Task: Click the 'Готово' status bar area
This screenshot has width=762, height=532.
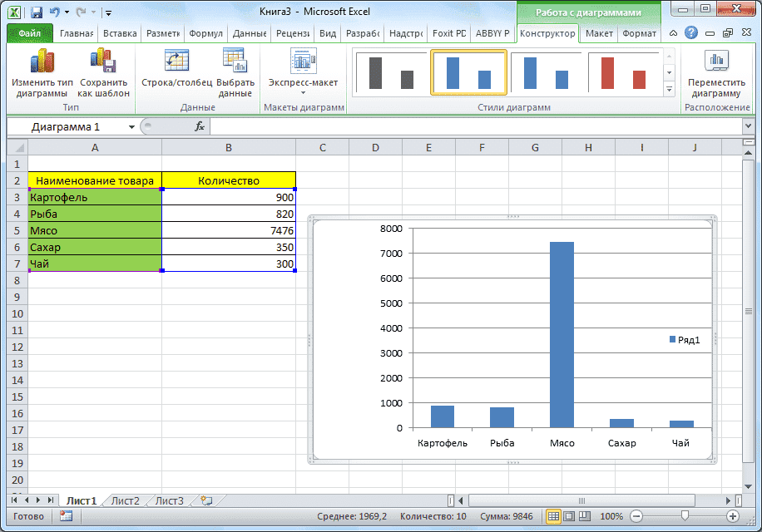Action: (28, 516)
